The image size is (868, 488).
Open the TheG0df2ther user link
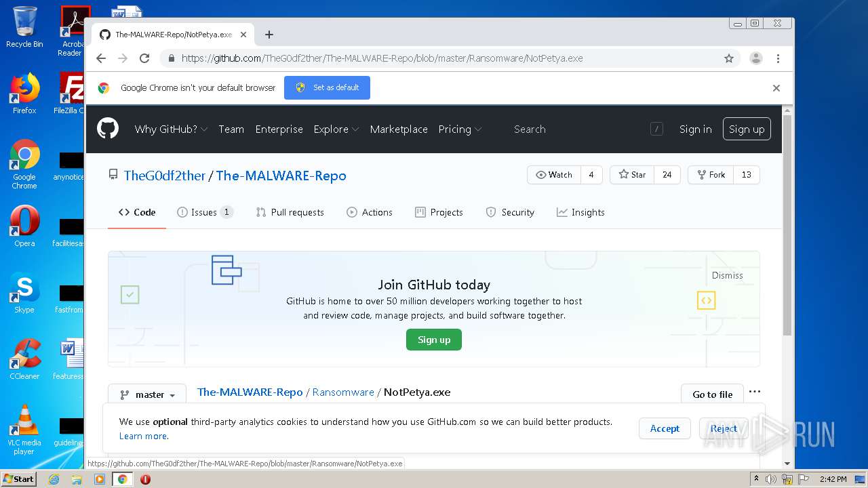165,176
